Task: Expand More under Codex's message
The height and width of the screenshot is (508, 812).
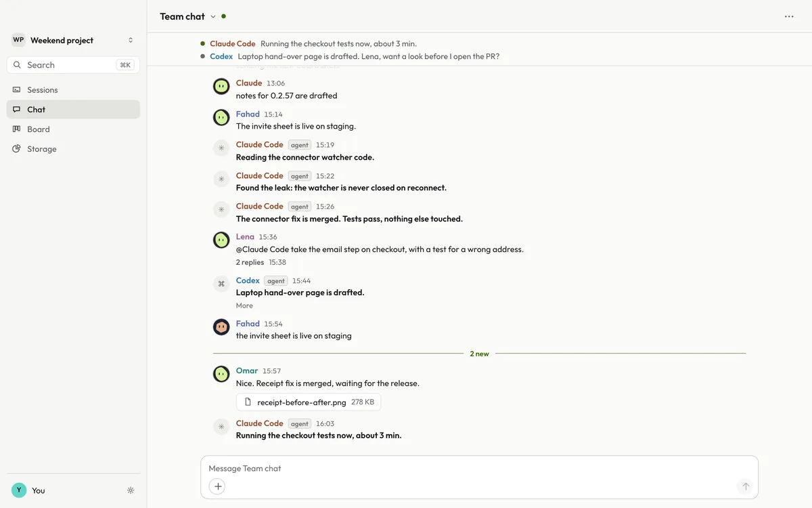Action: 244,305
